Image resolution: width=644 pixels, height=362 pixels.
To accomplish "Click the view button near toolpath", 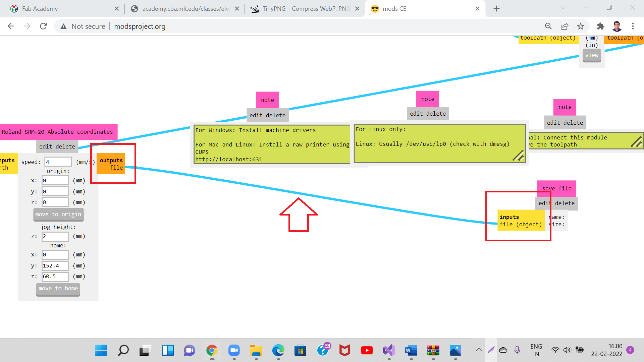I will (x=592, y=55).
